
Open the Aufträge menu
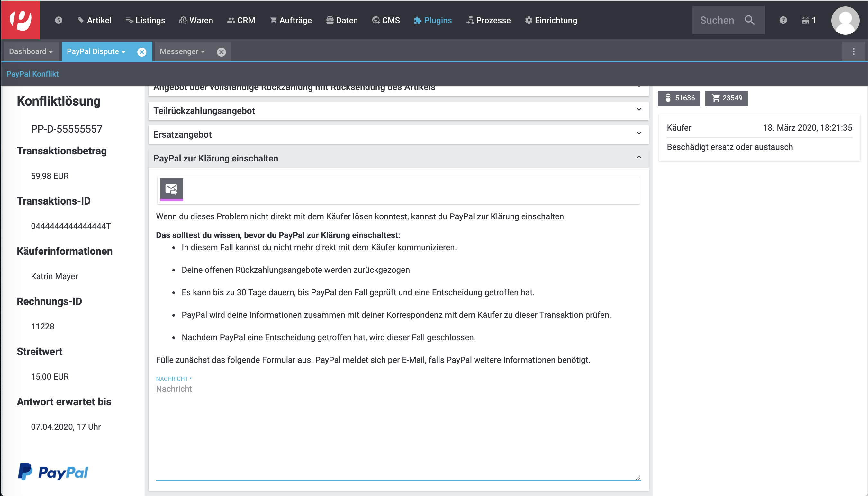point(290,20)
